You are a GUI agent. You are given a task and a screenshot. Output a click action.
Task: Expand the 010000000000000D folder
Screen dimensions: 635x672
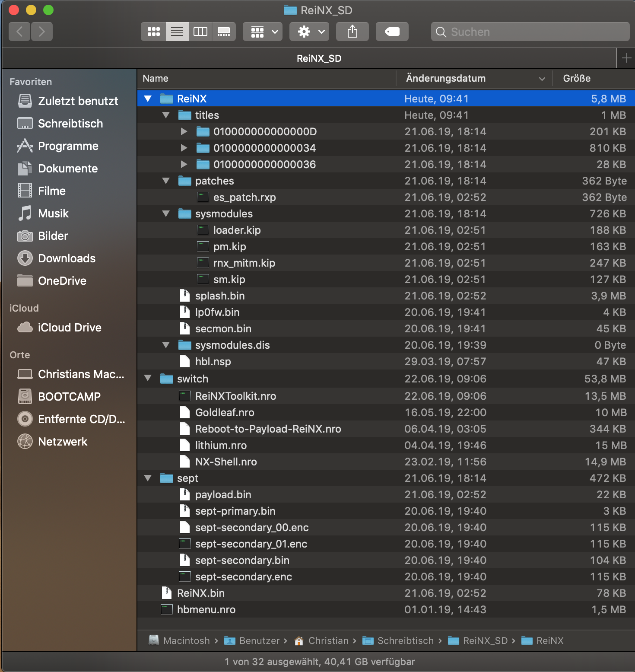(184, 131)
